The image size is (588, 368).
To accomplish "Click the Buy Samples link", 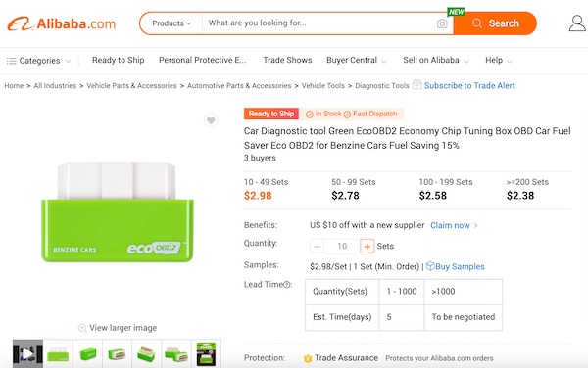I will point(456,266).
